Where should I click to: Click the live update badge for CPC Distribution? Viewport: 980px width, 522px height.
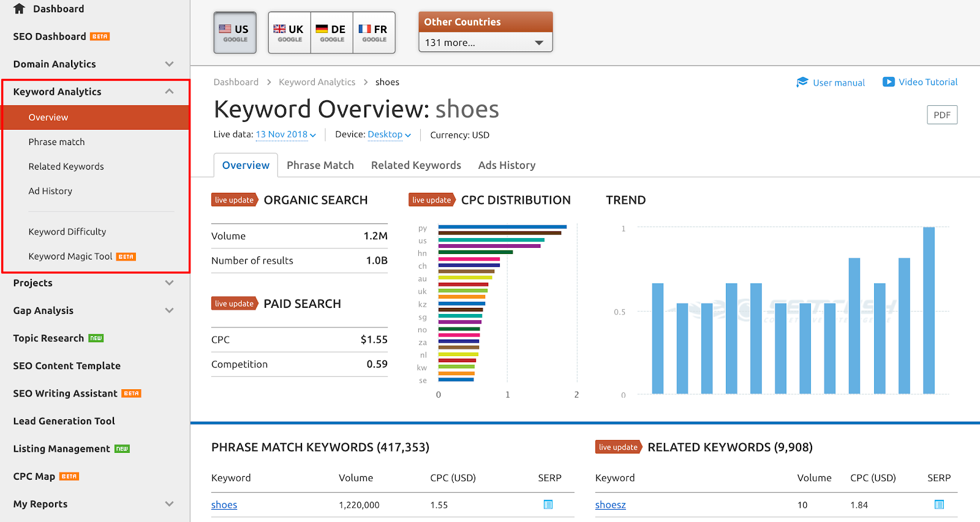click(x=432, y=200)
